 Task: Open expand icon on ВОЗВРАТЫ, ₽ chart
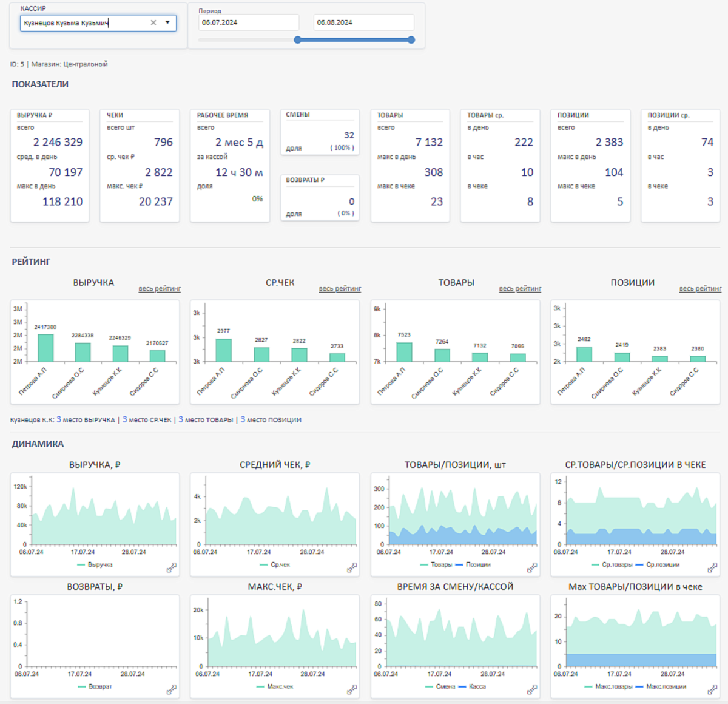[172, 690]
